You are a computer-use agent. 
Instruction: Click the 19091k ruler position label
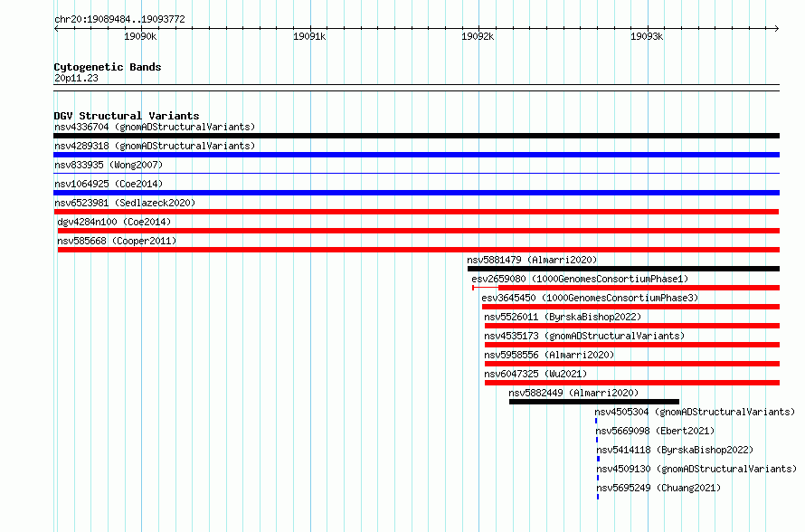tap(309, 36)
